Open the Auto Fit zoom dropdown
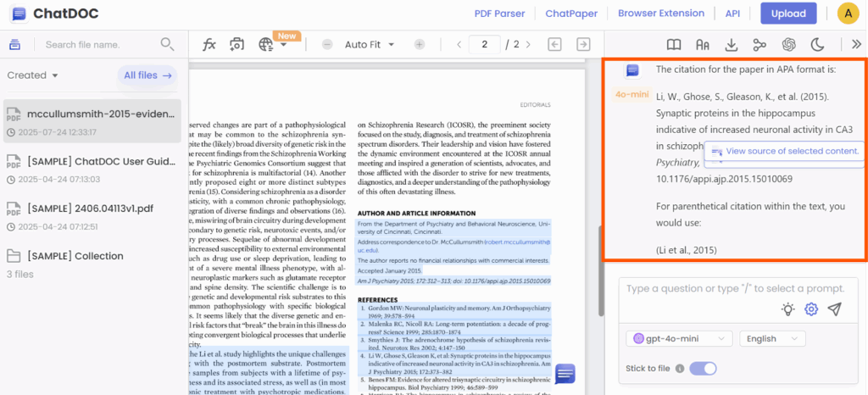Viewport: 868px width, 395px height. [370, 45]
